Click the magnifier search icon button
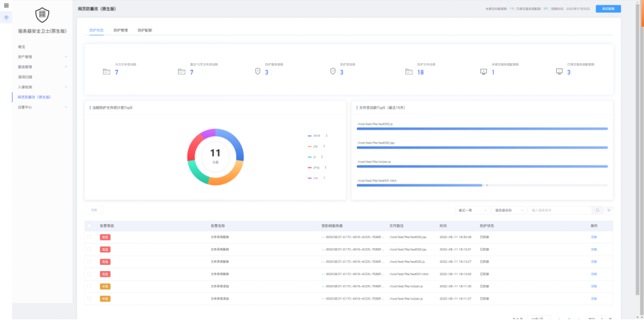This screenshot has width=644, height=320. click(x=598, y=210)
